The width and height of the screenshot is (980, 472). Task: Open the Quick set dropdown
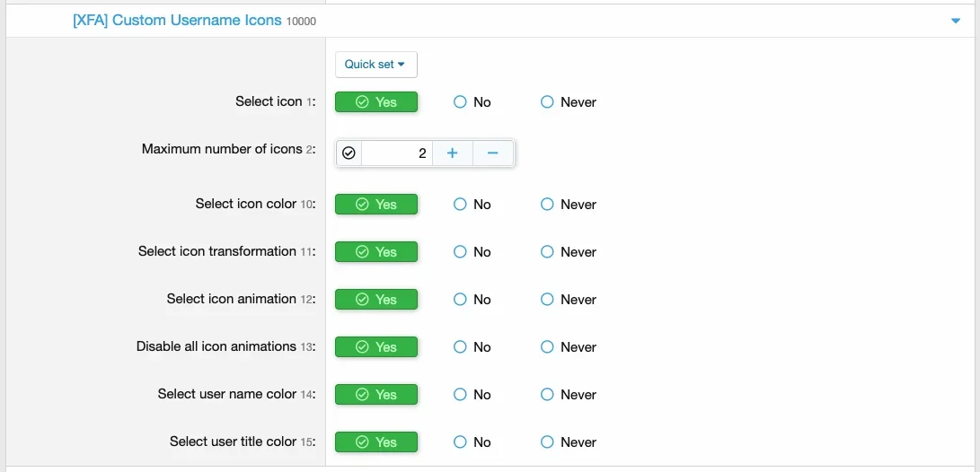pos(375,65)
